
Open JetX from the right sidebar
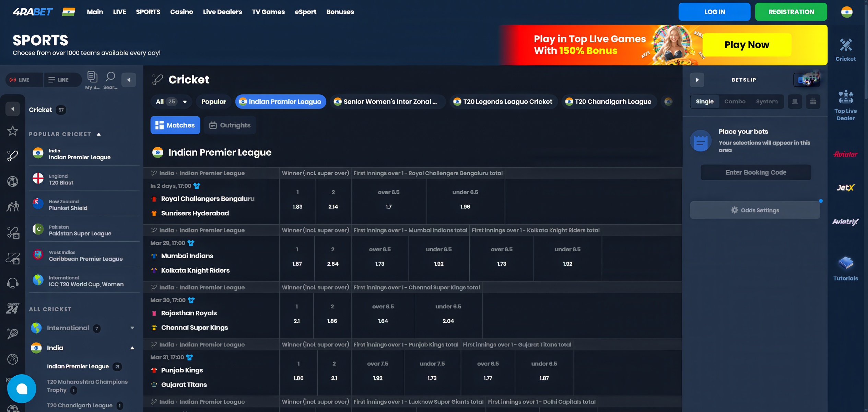[x=845, y=187]
